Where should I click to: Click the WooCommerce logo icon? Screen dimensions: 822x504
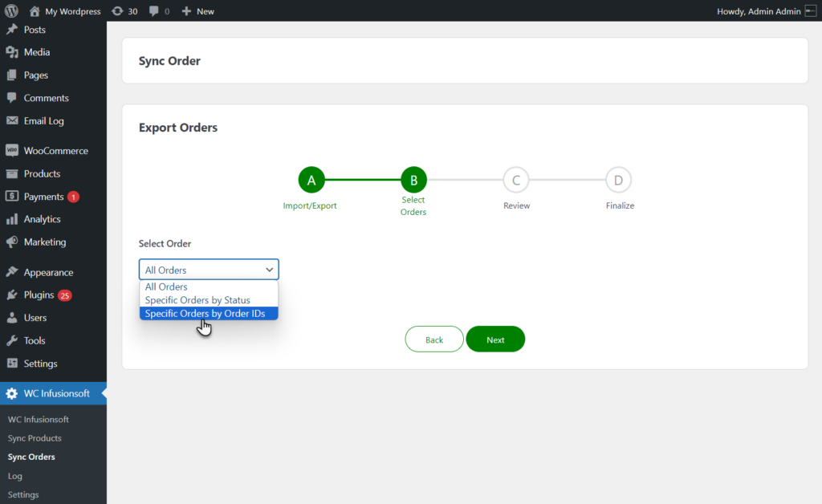[12, 150]
